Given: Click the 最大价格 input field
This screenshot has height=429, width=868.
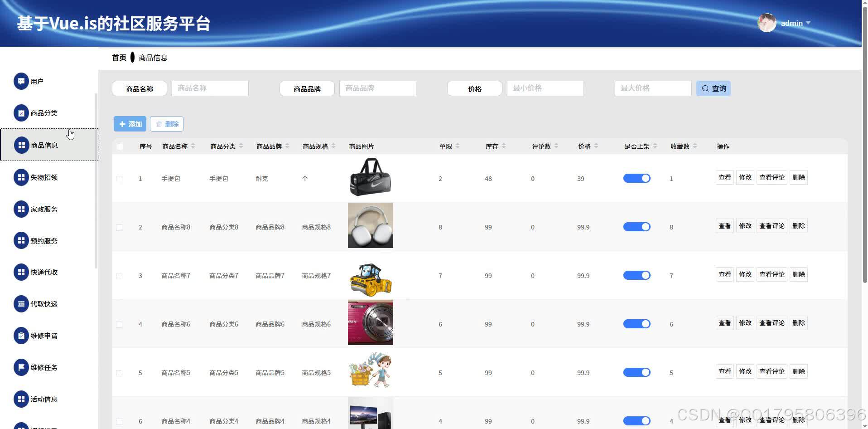Looking at the screenshot, I should pyautogui.click(x=653, y=88).
